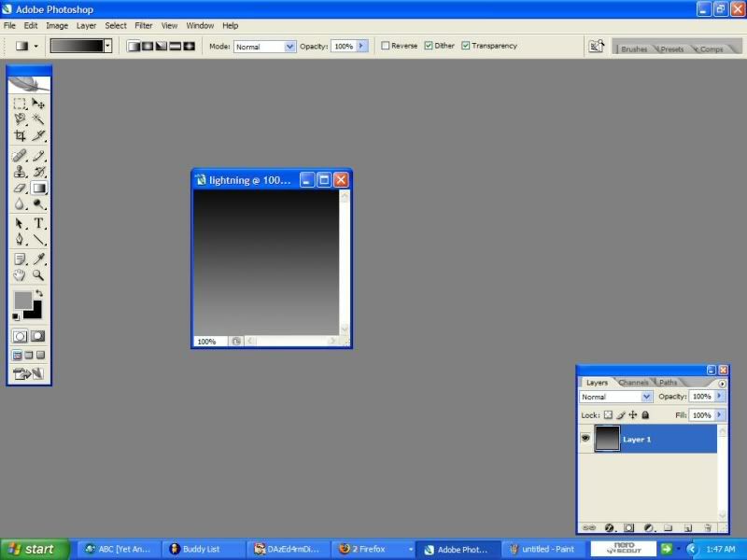
Task: Toggle lock transparent pixels
Action: coord(608,415)
